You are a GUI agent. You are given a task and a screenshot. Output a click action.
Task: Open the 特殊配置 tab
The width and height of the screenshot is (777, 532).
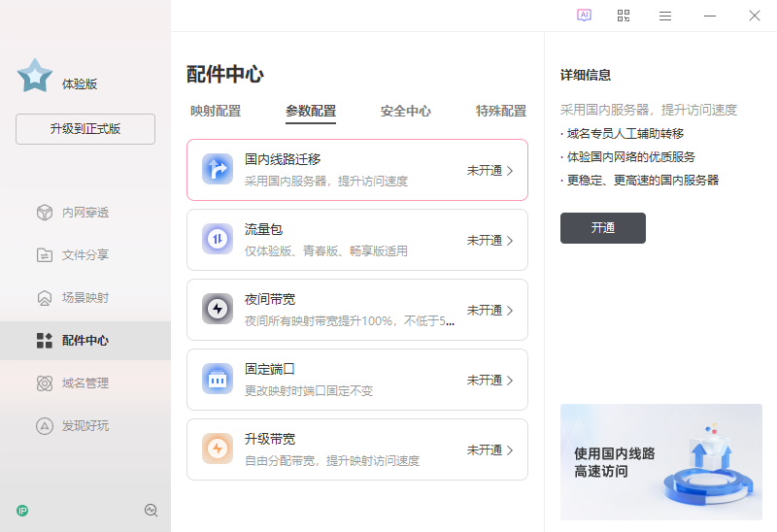tap(501, 111)
